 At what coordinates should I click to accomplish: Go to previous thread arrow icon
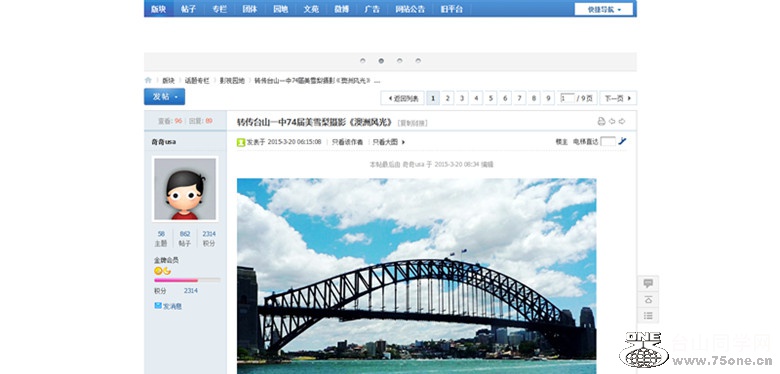pos(612,121)
